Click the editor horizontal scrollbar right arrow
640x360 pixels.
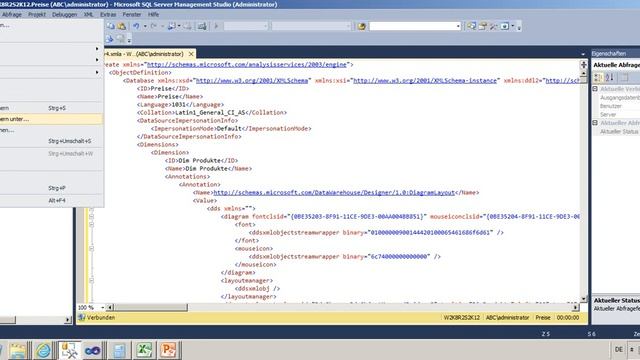click(576, 307)
